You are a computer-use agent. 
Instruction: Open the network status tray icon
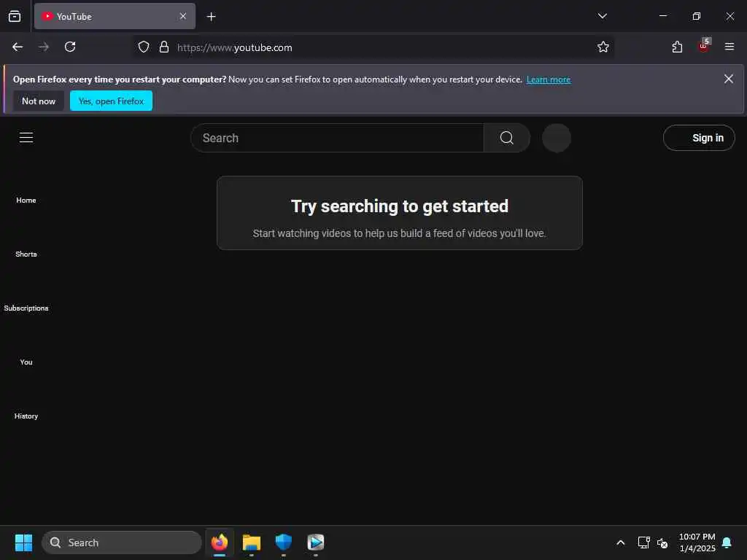pos(643,542)
